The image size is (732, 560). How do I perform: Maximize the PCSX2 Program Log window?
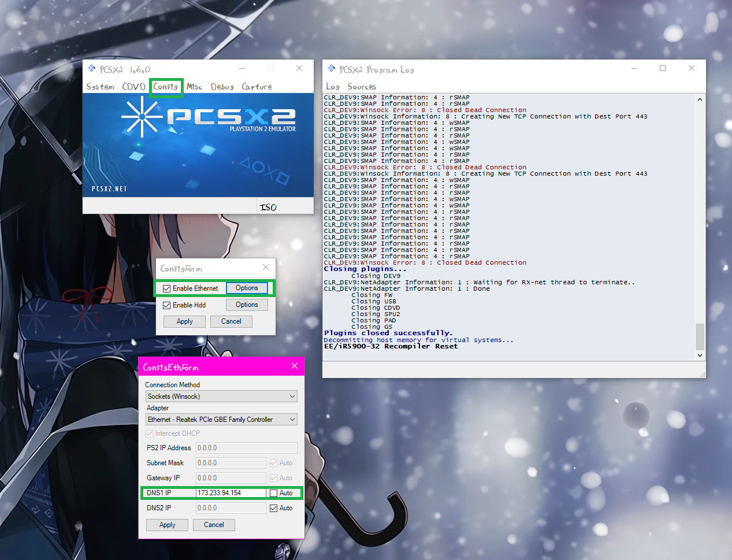point(663,68)
